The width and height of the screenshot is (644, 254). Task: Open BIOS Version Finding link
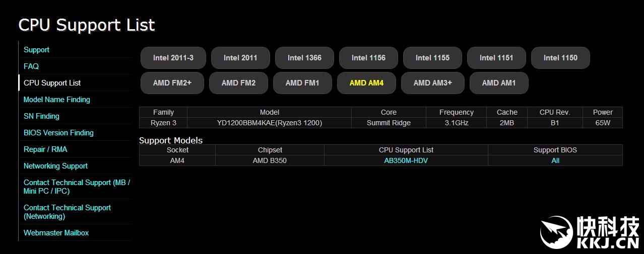[58, 133]
